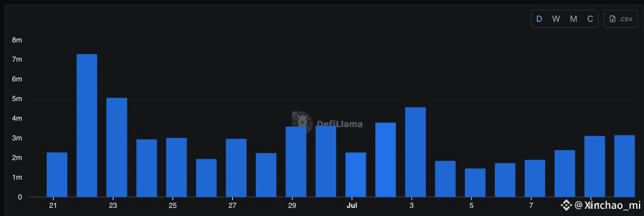644x216 pixels.
Task: Select the last bar on the right
Action: (625, 166)
